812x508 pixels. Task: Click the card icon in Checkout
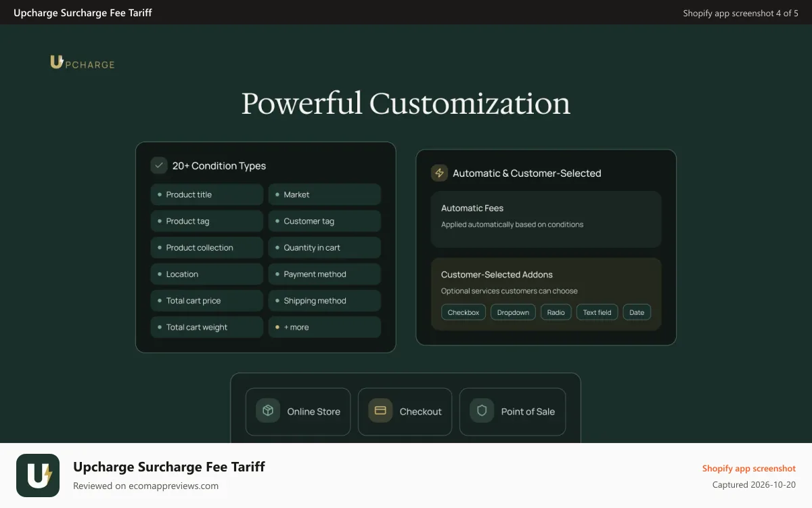pos(380,410)
